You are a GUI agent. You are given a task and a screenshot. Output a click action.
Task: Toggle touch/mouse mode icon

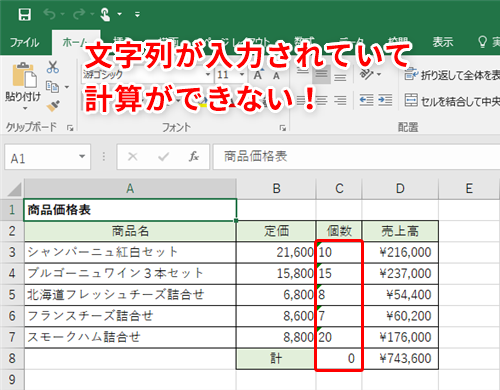pyautogui.click(x=105, y=14)
